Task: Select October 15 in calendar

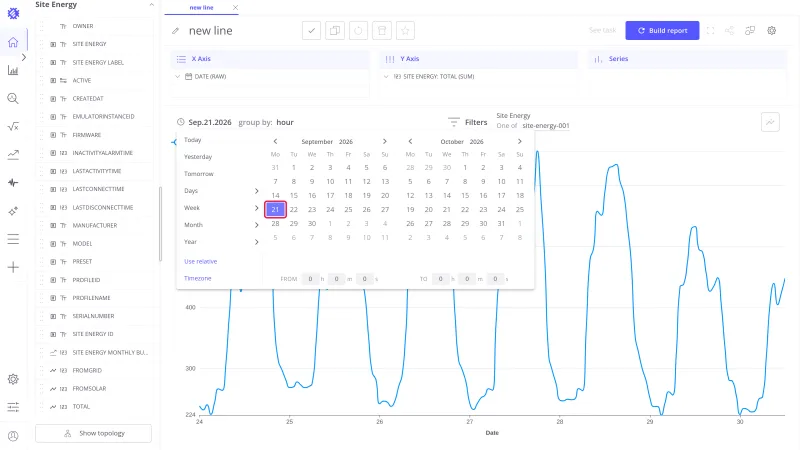Action: tap(465, 195)
